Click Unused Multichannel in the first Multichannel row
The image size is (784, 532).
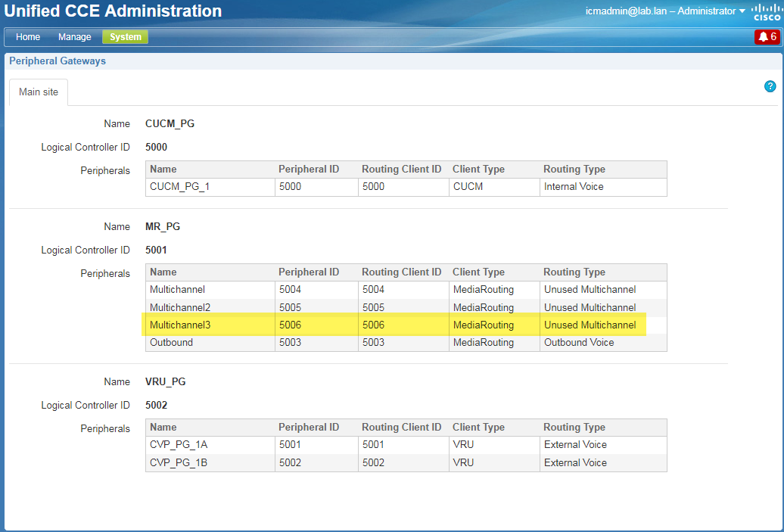[x=603, y=290]
